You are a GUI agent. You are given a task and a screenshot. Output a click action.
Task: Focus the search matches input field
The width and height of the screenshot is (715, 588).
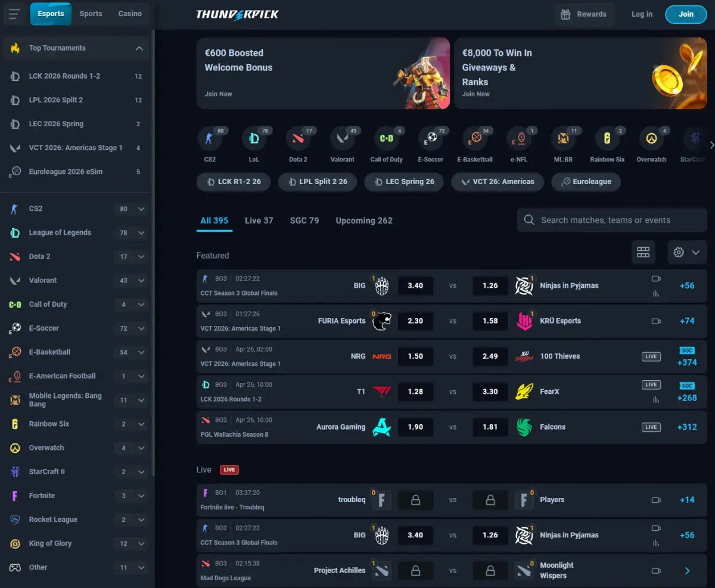point(612,220)
